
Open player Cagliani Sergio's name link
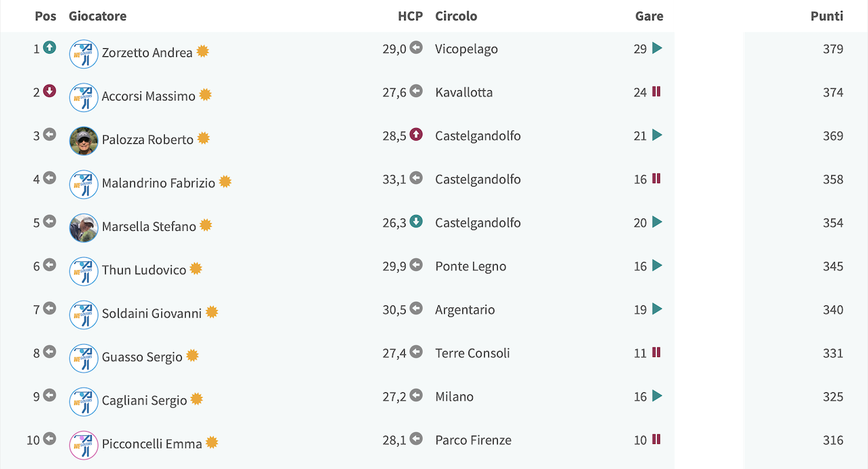pos(144,400)
